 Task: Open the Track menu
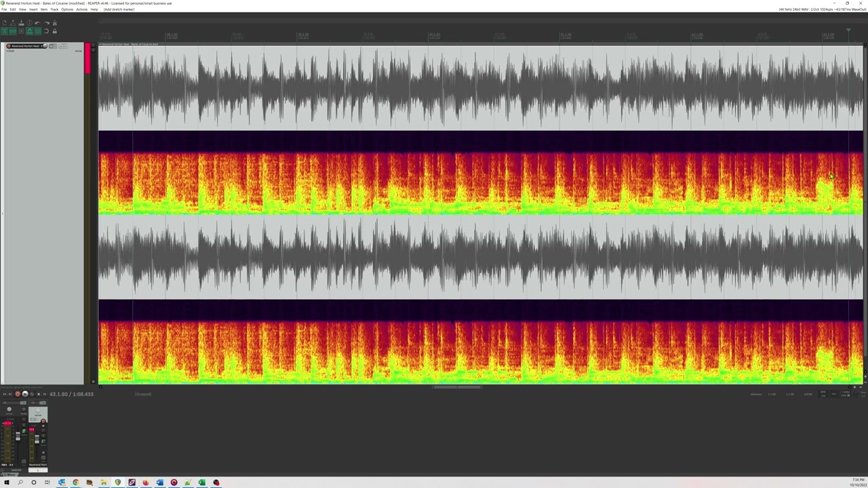pyautogui.click(x=54, y=9)
